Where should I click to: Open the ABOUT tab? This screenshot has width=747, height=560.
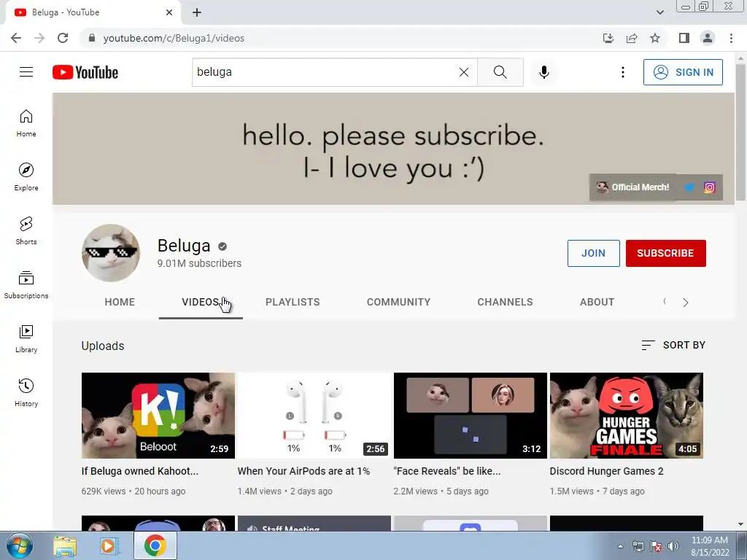click(x=597, y=302)
